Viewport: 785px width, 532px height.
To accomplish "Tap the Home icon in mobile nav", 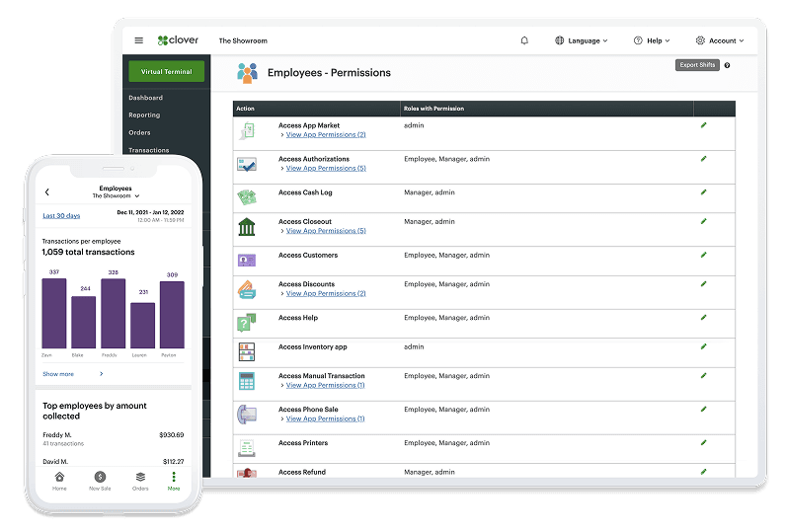I will tap(59, 481).
